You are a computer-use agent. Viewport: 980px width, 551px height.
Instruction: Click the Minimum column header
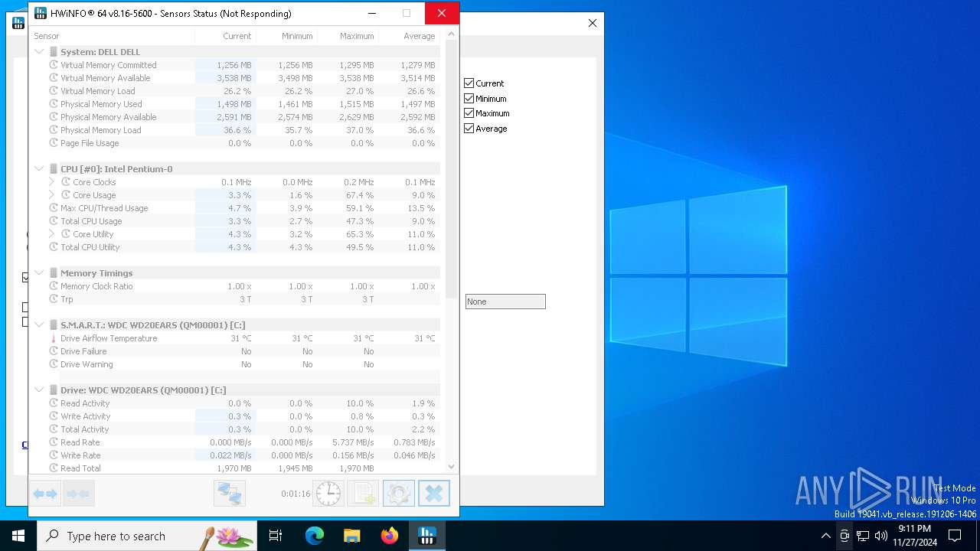pos(286,36)
